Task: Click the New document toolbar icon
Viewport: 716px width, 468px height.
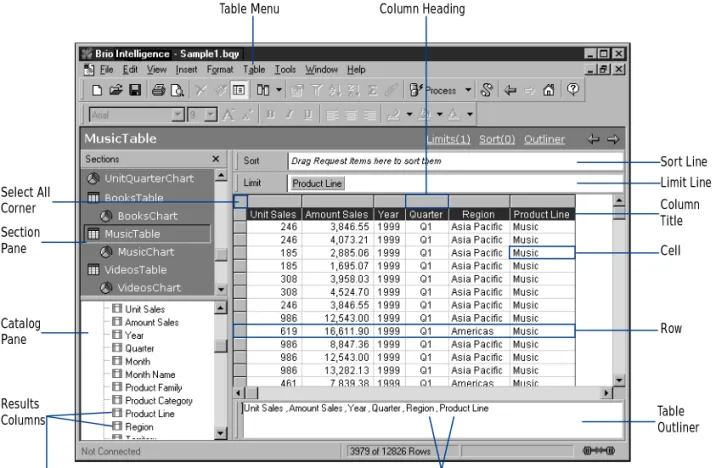Action: coord(97,90)
